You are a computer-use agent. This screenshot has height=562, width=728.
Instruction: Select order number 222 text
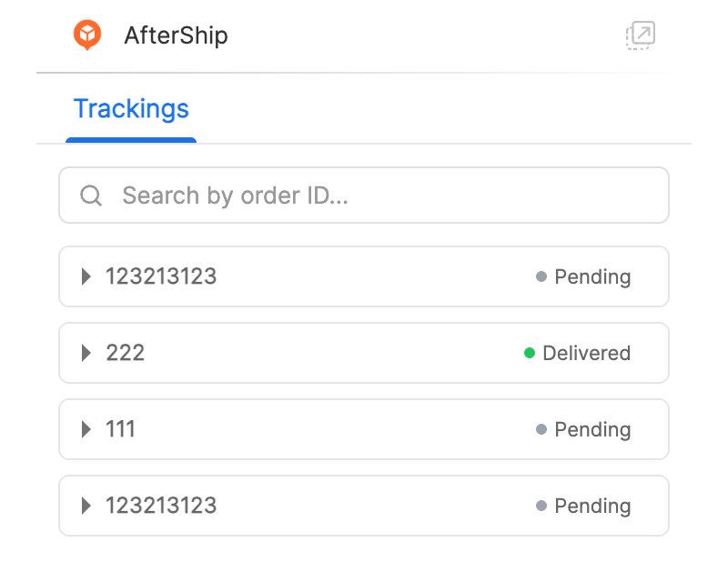(126, 353)
